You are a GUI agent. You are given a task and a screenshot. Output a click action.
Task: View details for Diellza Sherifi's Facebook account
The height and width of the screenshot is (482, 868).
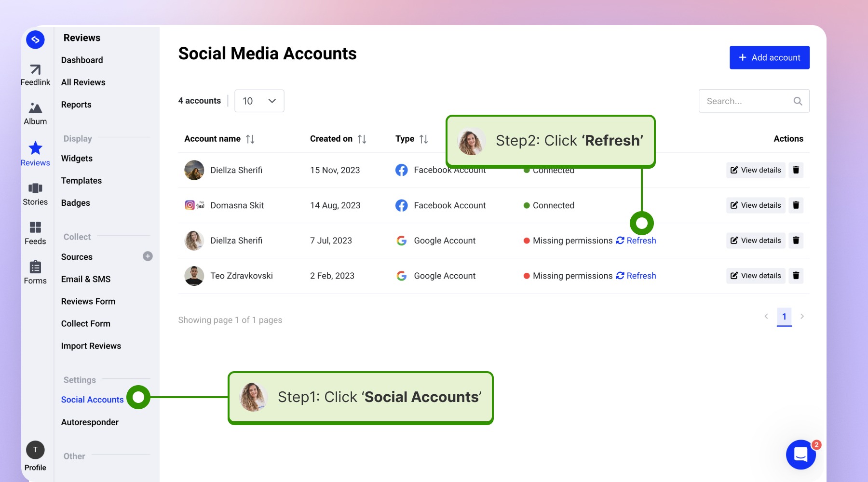coord(756,170)
